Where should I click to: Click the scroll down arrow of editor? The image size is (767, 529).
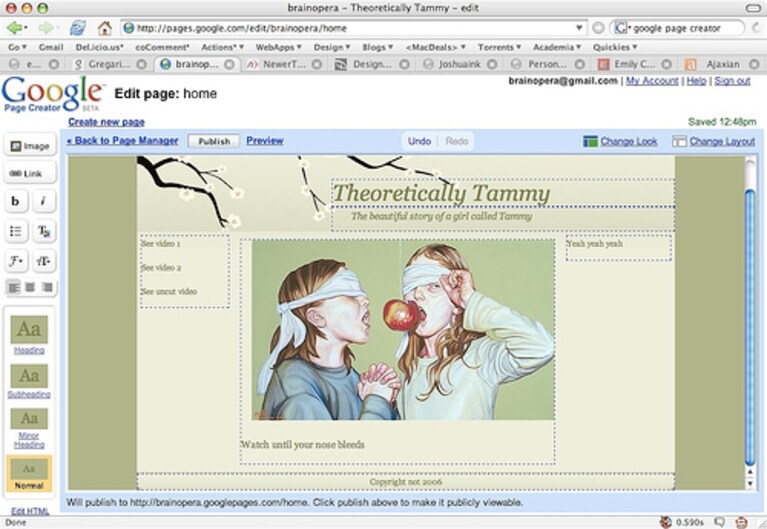coord(750,483)
